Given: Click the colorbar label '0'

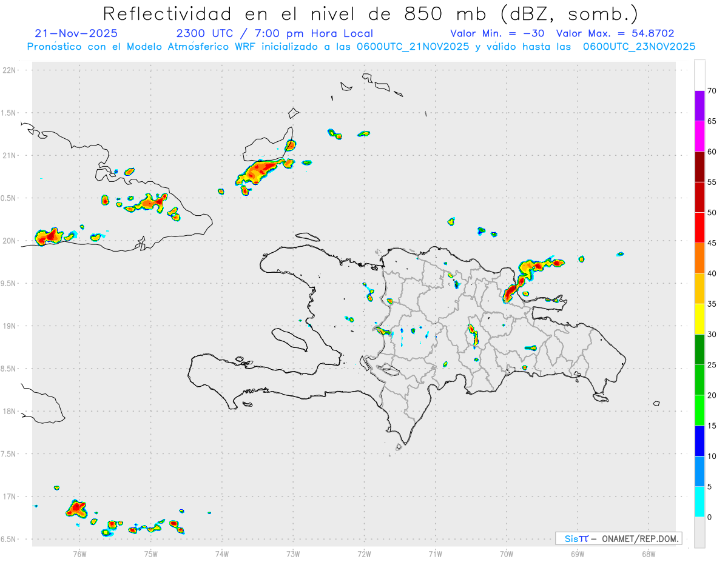Looking at the screenshot, I should pos(709,517).
